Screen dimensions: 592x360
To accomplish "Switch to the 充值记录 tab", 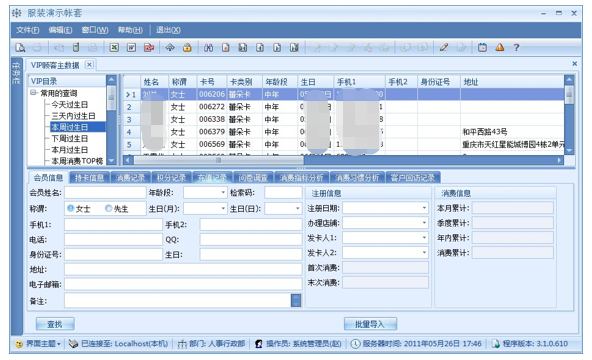I will [212, 177].
